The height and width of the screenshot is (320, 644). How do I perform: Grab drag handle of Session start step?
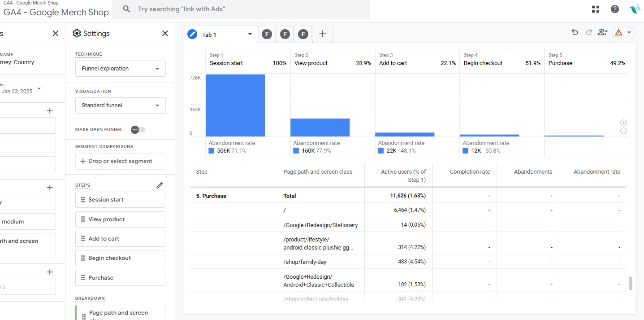point(83,200)
